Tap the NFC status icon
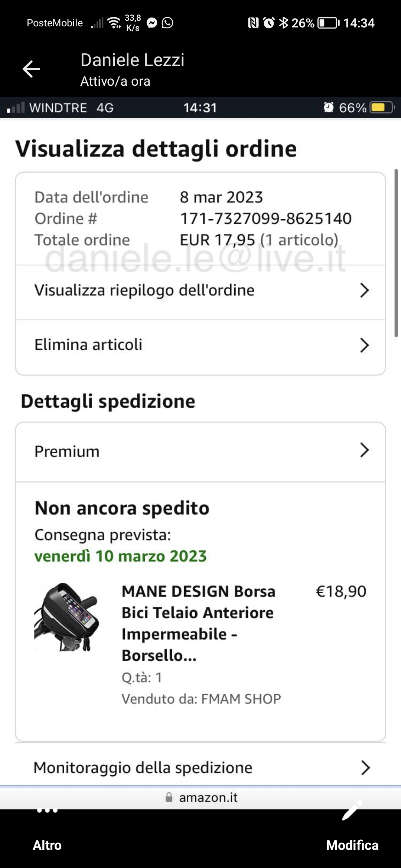Image resolution: width=401 pixels, height=868 pixels. coord(253,23)
